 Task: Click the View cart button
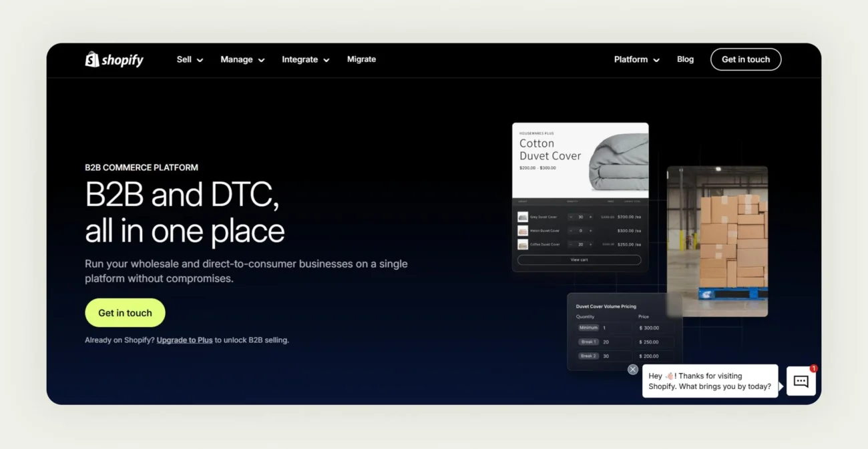pos(580,260)
